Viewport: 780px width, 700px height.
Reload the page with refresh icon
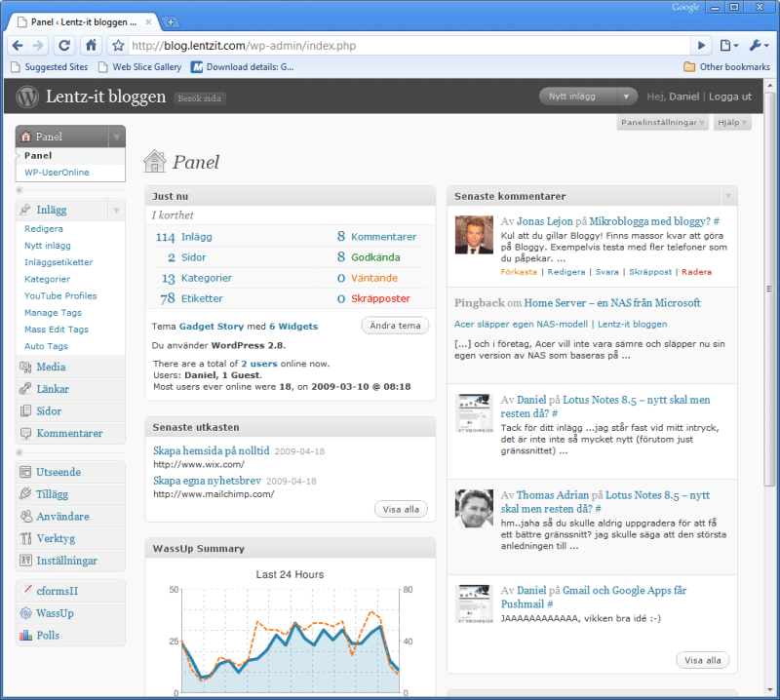click(x=64, y=45)
